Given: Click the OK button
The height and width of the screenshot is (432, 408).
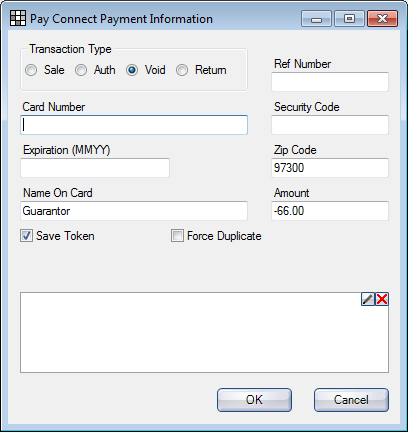Looking at the screenshot, I should tap(254, 400).
